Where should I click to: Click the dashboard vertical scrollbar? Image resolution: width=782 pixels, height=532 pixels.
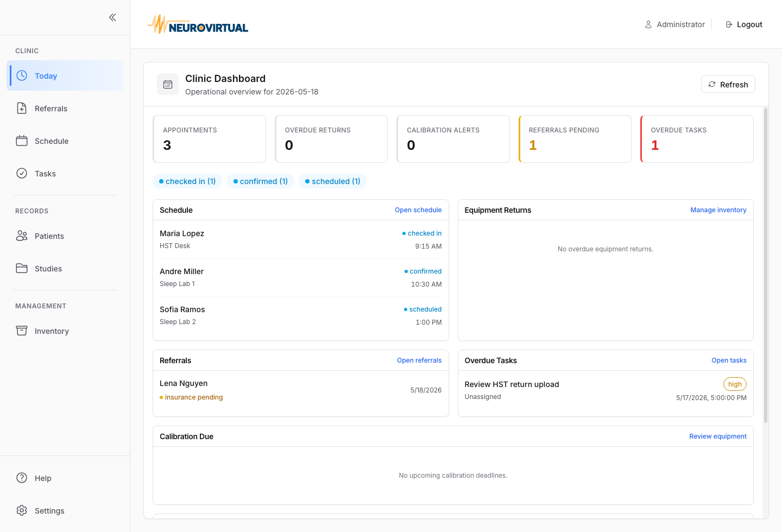[x=766, y=265]
